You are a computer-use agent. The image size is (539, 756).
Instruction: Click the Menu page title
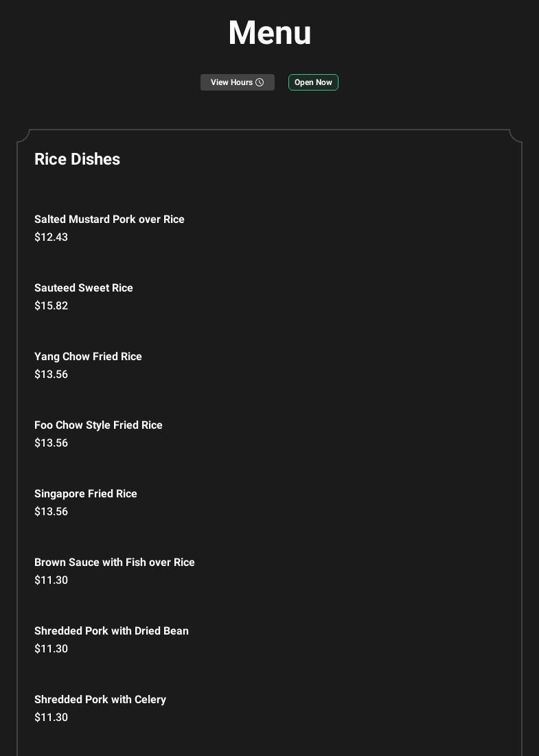click(269, 33)
